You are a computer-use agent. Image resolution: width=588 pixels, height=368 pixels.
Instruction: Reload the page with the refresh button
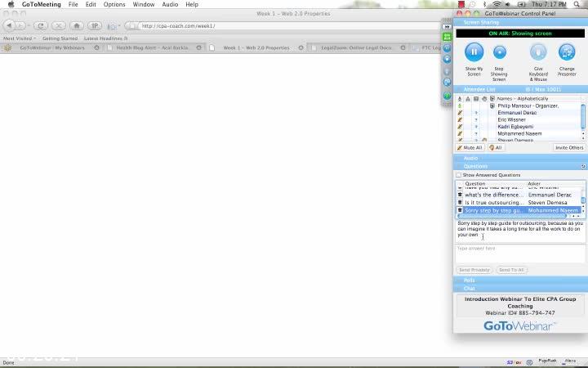pyautogui.click(x=41, y=26)
